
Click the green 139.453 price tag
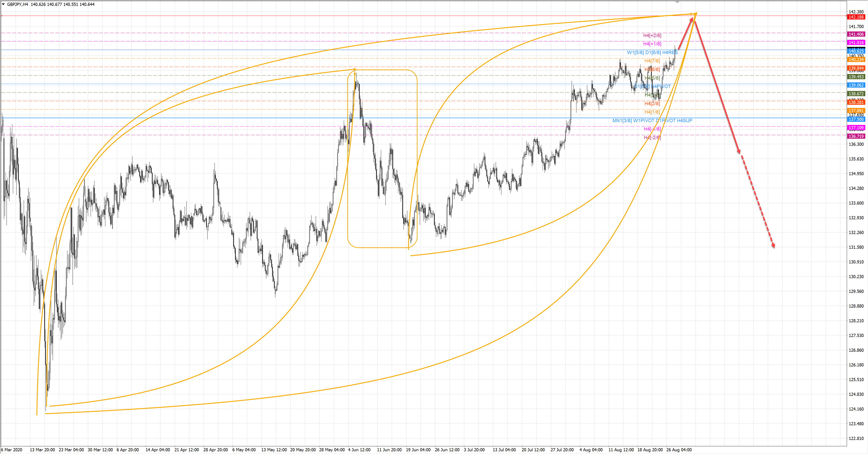[x=856, y=76]
